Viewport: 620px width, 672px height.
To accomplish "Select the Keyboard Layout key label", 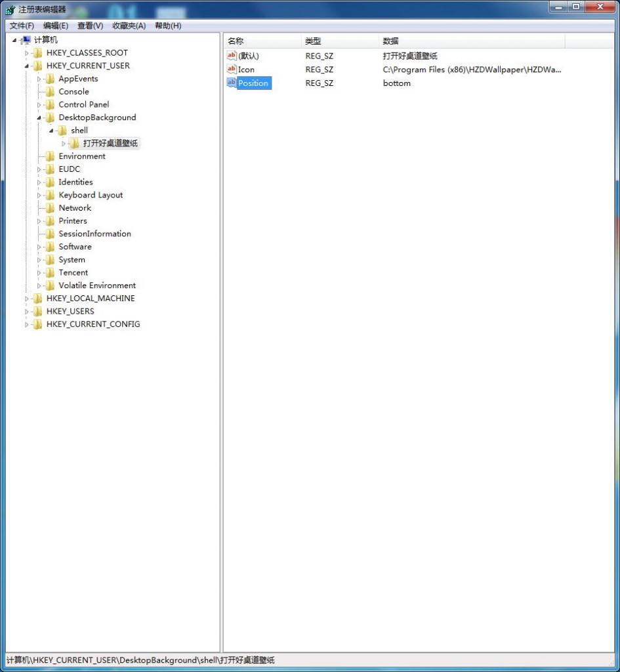I will tap(91, 195).
